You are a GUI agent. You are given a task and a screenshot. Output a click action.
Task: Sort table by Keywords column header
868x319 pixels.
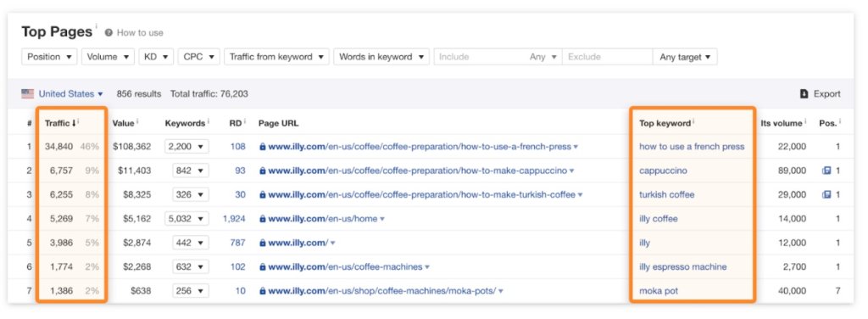(185, 123)
